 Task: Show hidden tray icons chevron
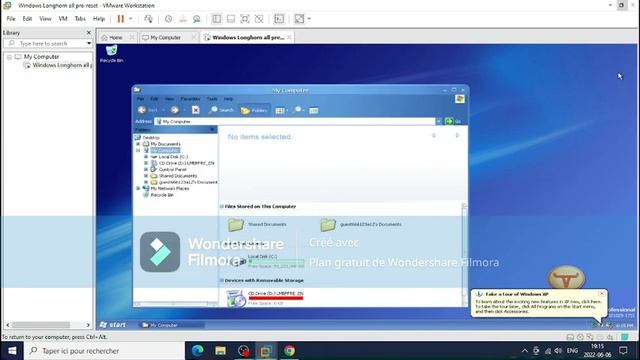[524, 351]
